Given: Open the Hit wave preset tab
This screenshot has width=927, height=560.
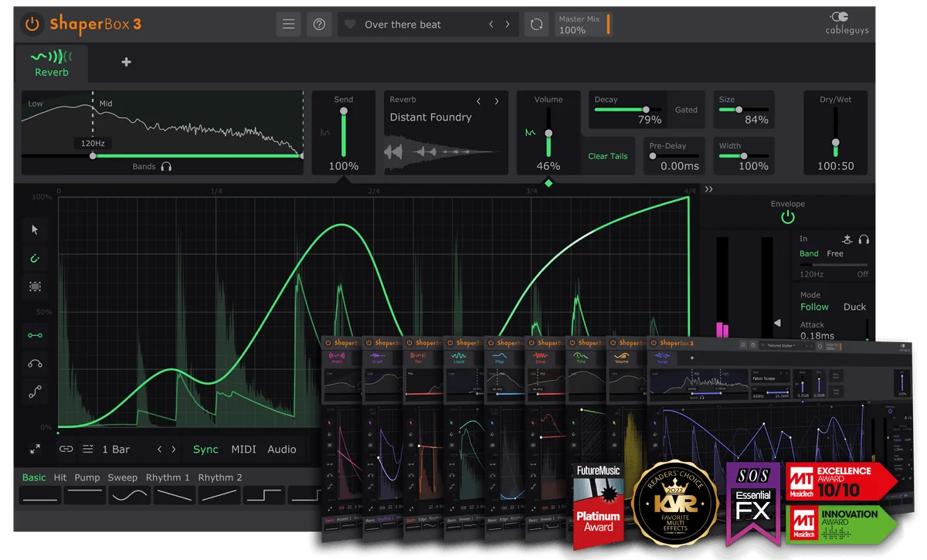Looking at the screenshot, I should pyautogui.click(x=60, y=477).
